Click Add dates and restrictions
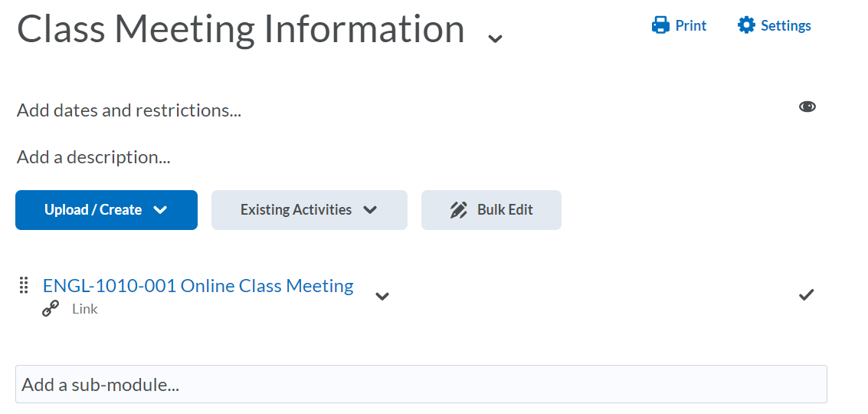This screenshot has width=868, height=414. tap(129, 110)
